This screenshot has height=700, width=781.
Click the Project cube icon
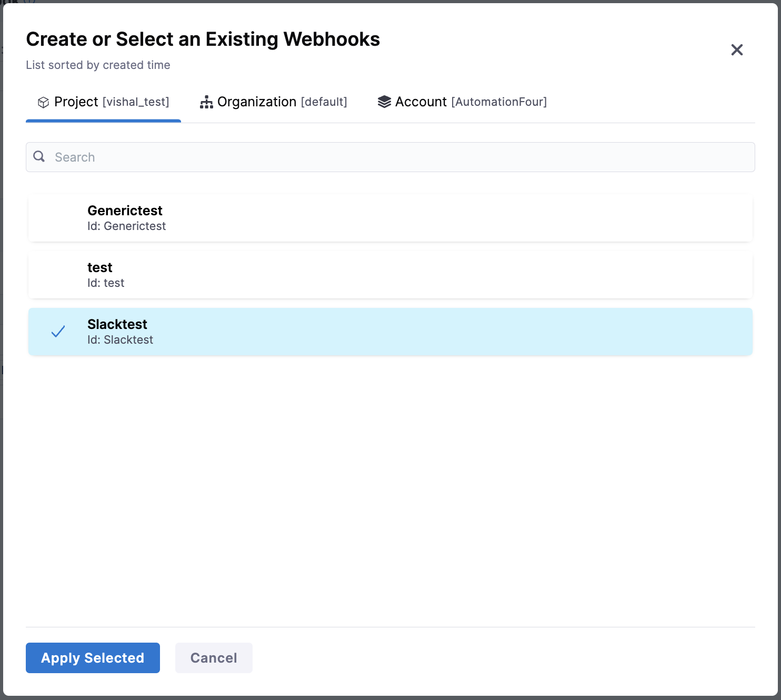click(43, 102)
